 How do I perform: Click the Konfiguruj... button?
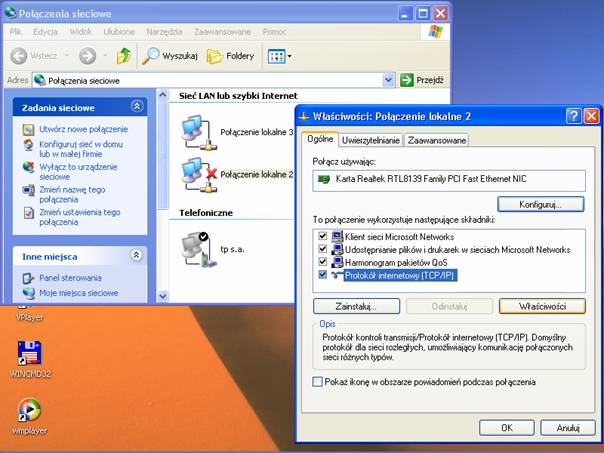(540, 204)
